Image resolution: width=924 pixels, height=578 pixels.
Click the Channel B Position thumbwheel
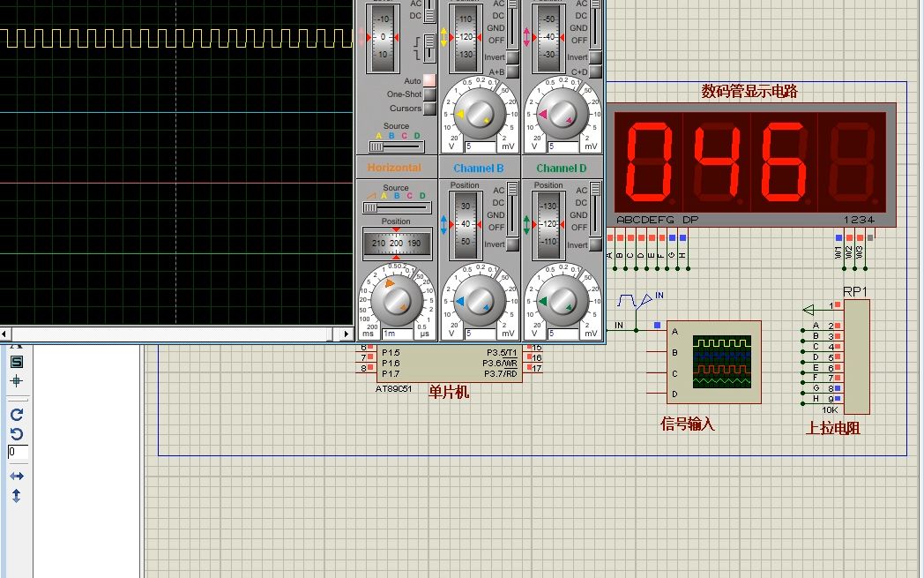click(x=466, y=225)
